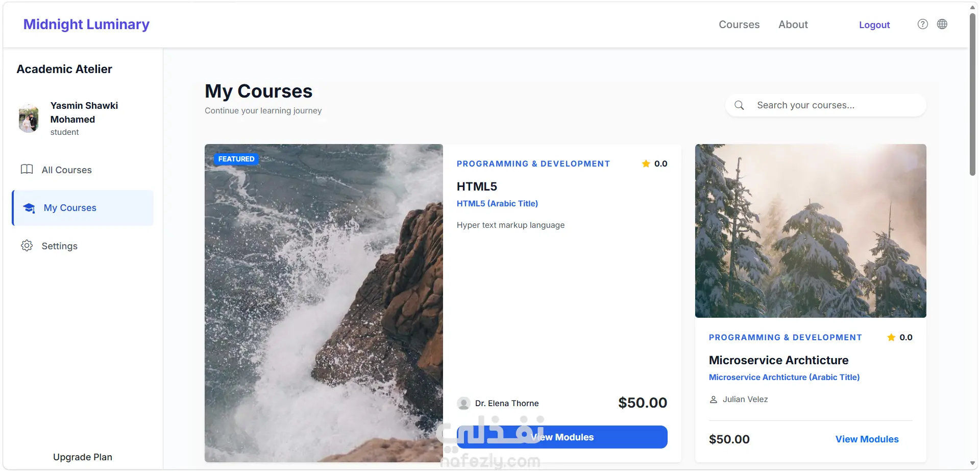Open Courses in the top navigation
The height and width of the screenshot is (471, 980).
pos(739,25)
